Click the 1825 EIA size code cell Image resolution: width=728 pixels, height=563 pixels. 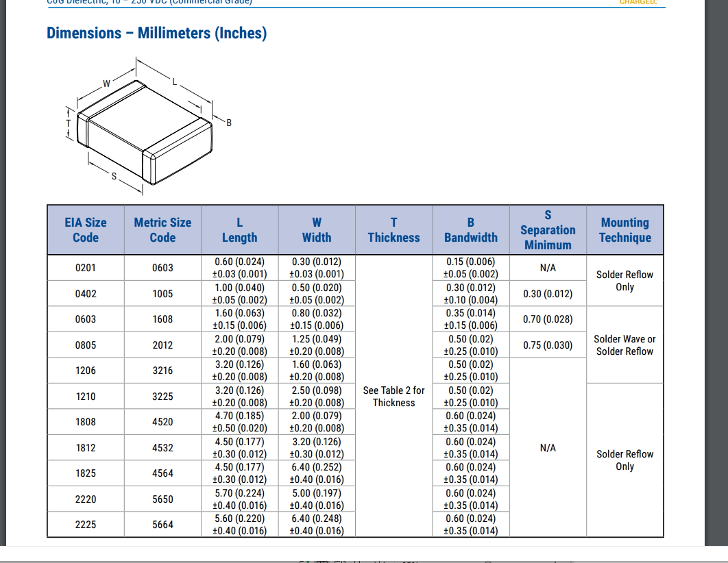click(86, 473)
